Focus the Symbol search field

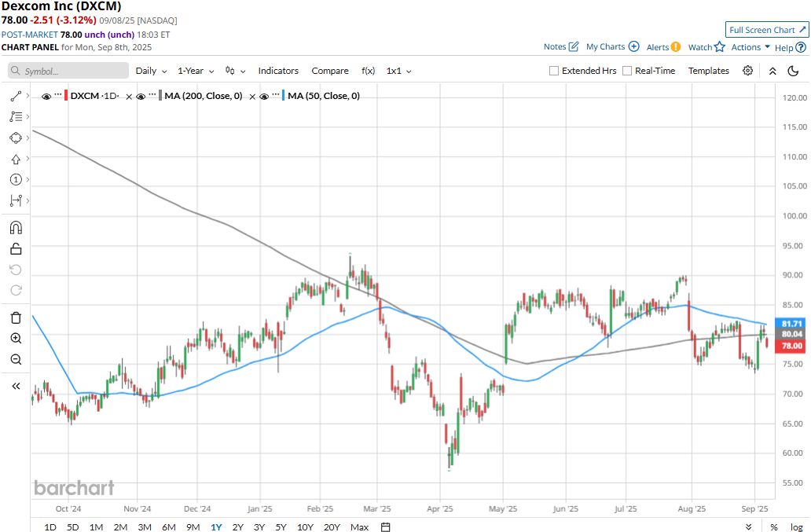[x=68, y=71]
